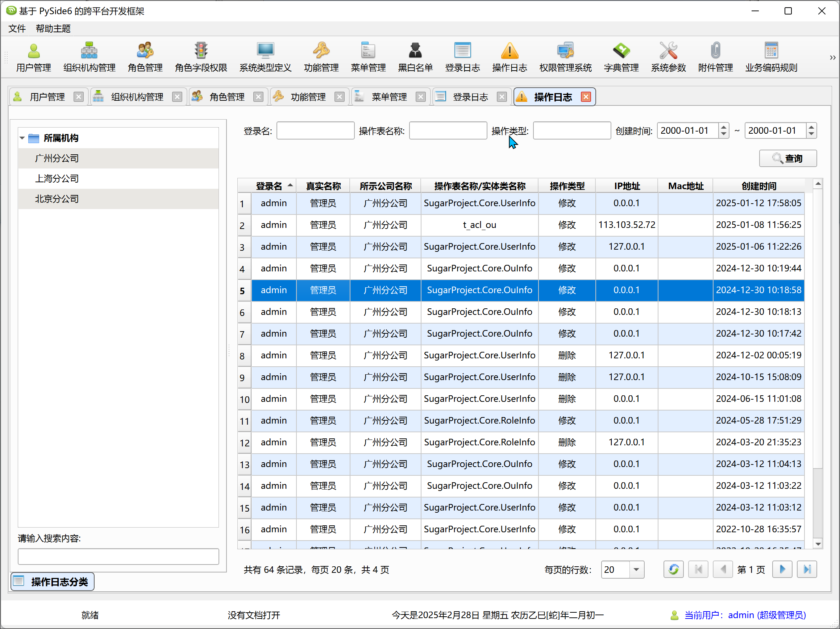The image size is (840, 629).
Task: Click the 操作类型 input field
Action: [x=572, y=130]
